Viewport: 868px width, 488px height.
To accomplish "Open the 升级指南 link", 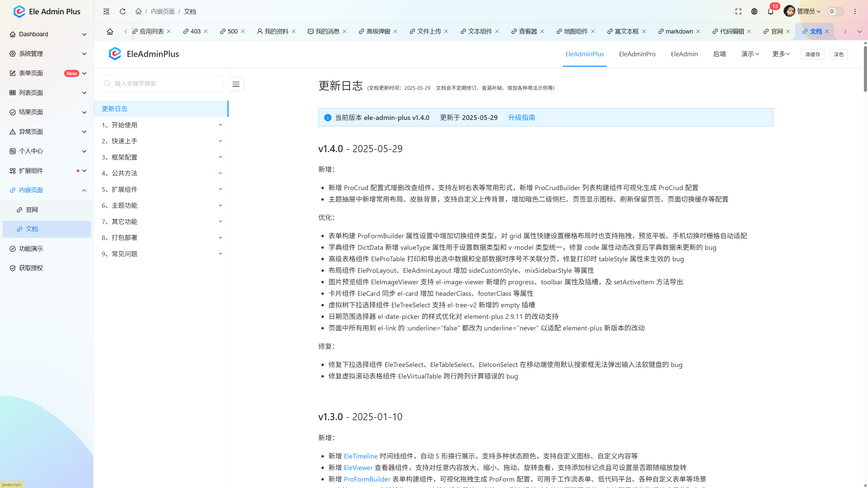I will tap(521, 118).
